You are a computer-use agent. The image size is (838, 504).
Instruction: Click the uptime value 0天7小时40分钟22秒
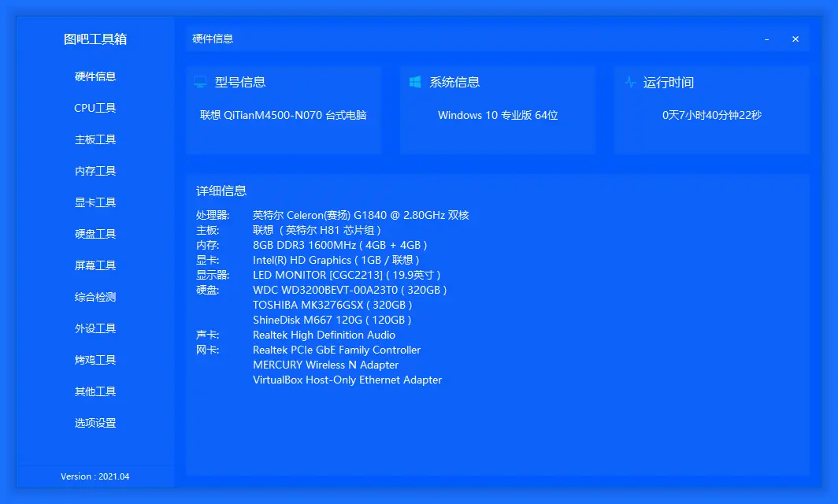click(712, 115)
